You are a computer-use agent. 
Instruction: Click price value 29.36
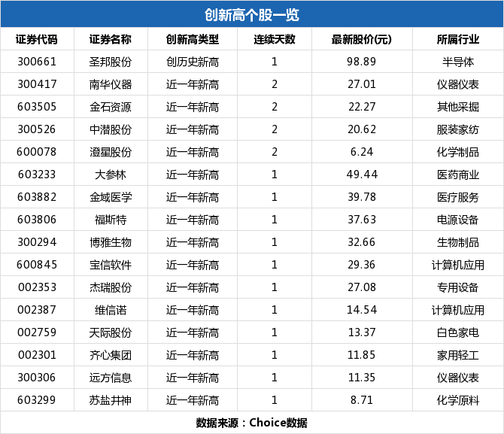click(362, 265)
